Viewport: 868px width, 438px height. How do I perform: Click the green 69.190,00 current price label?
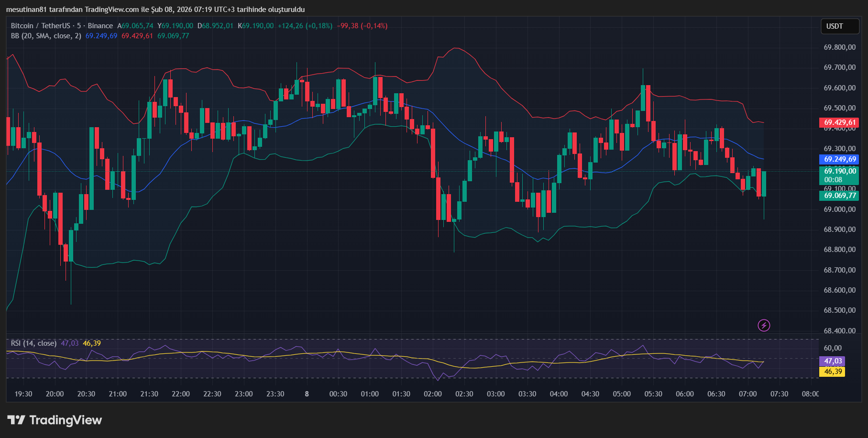pos(839,171)
